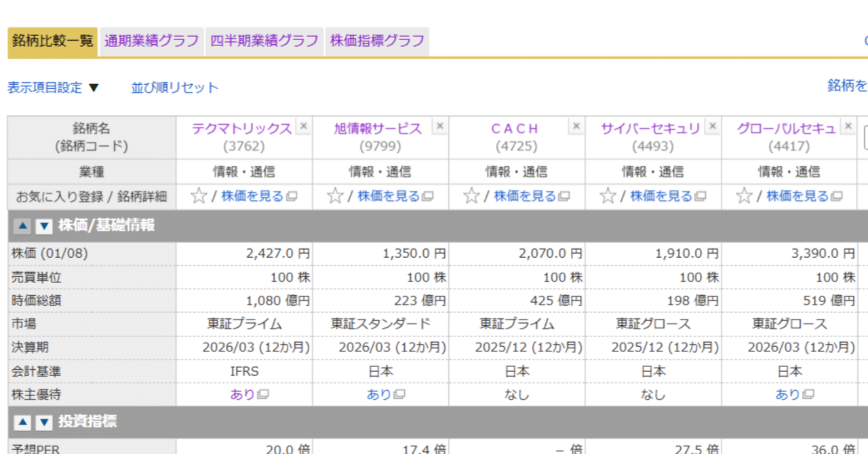Screen dimensions: 868x454
Task: Click IFRS accounting standard cell
Action: [244, 371]
